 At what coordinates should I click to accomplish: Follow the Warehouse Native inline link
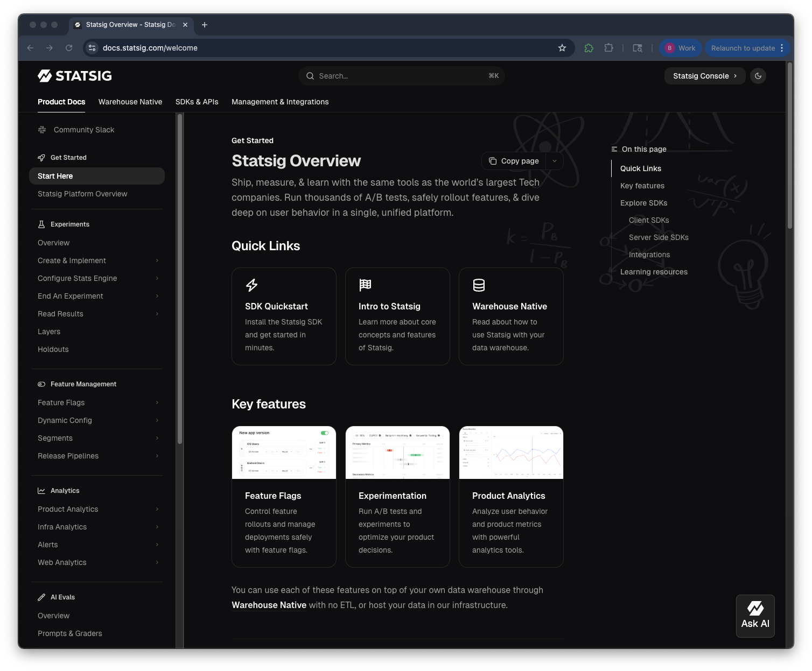tap(269, 605)
